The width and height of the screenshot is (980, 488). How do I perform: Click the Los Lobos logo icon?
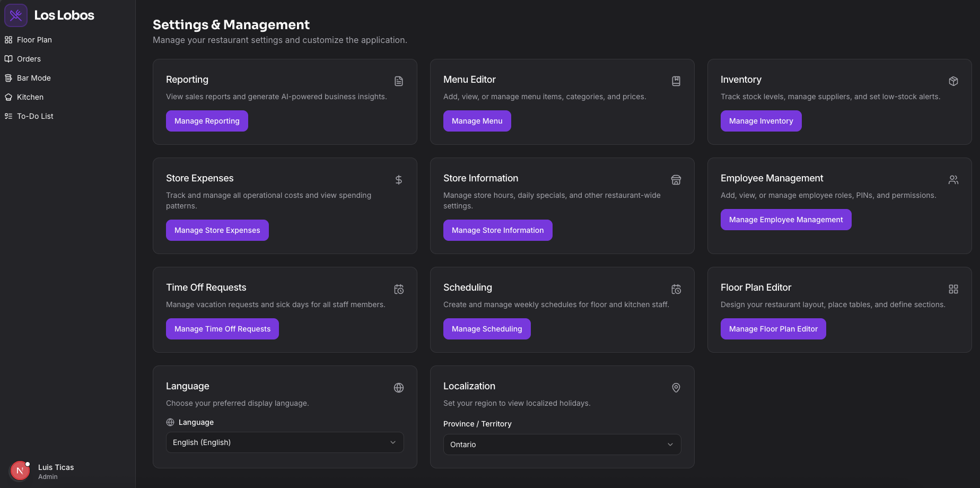pos(16,15)
